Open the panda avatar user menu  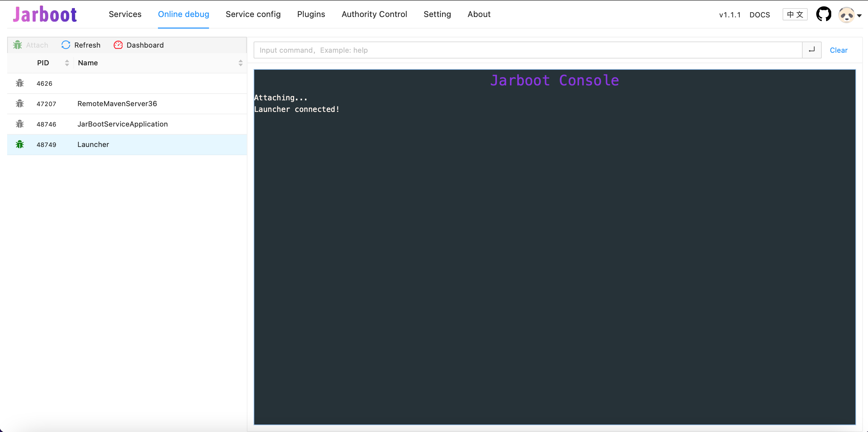click(850, 15)
